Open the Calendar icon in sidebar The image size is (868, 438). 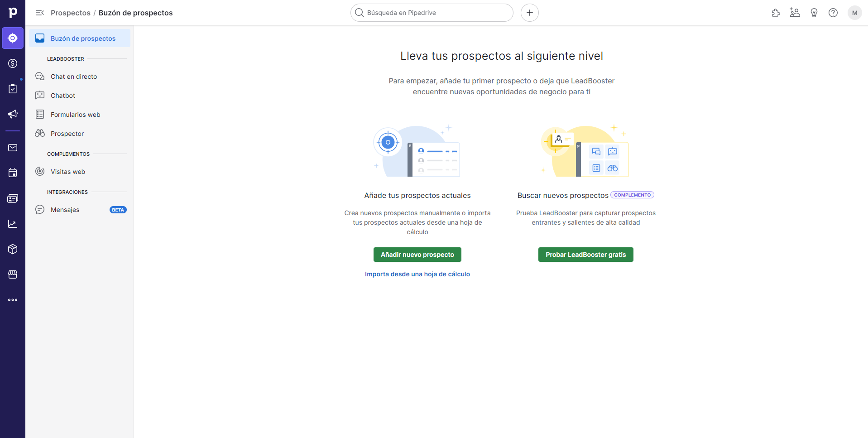pyautogui.click(x=12, y=173)
